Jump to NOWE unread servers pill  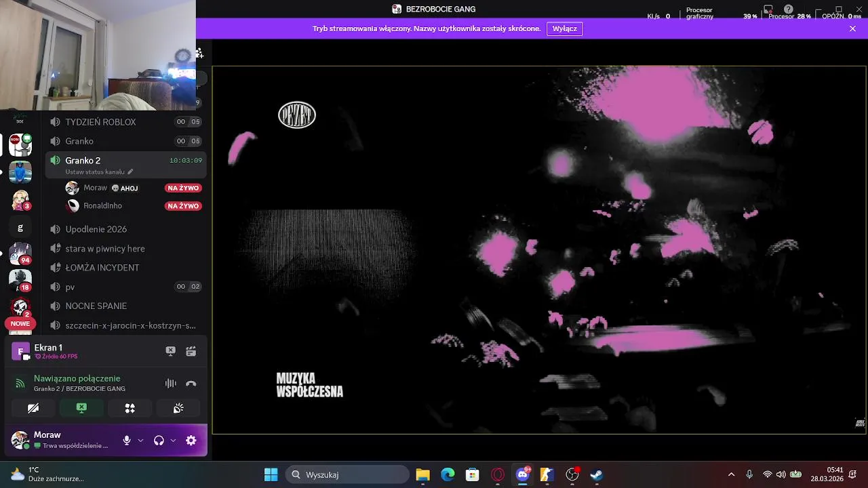pos(20,324)
